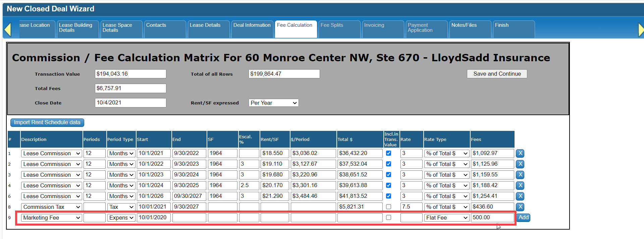Click the Save and Continue button
This screenshot has height=239, width=644.
coord(497,74)
